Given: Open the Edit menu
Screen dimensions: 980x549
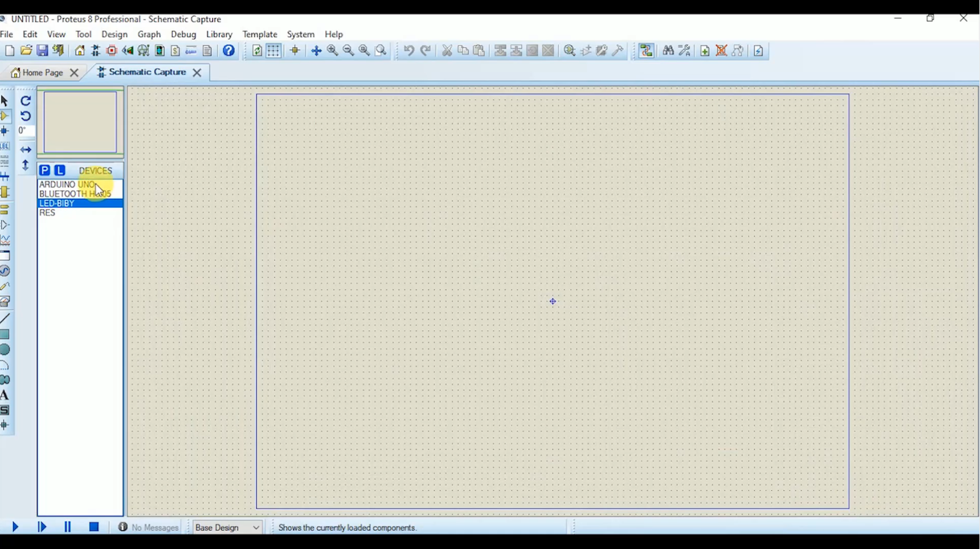Looking at the screenshot, I should [30, 34].
